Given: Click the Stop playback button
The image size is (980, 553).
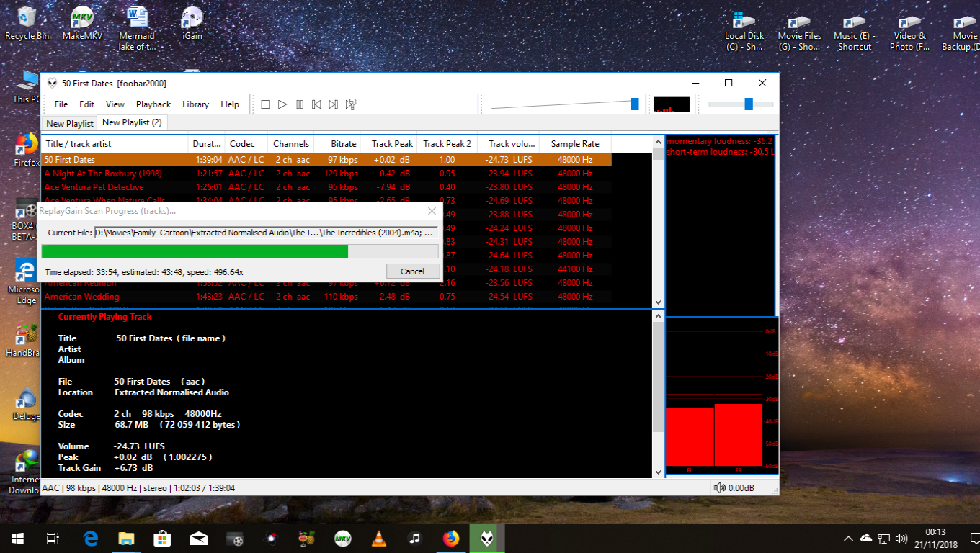Looking at the screenshot, I should pos(265,104).
